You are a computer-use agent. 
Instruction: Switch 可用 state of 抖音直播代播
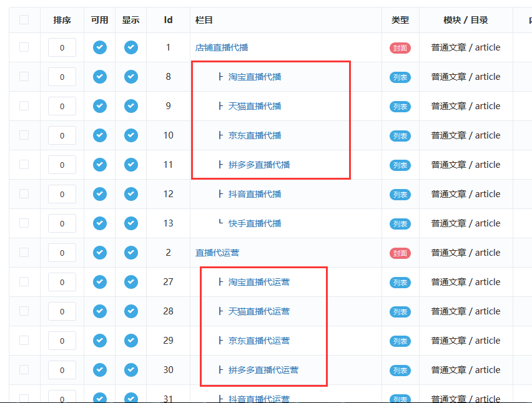100,194
